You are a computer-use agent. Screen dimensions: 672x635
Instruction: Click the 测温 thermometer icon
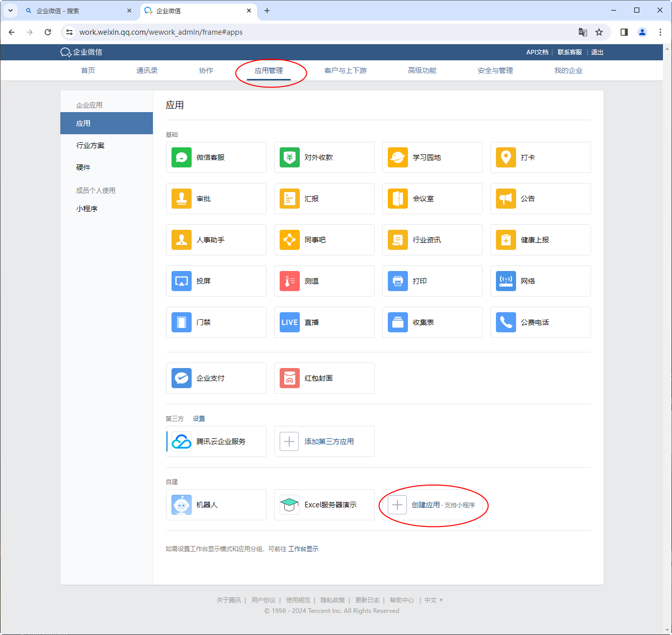pos(290,281)
